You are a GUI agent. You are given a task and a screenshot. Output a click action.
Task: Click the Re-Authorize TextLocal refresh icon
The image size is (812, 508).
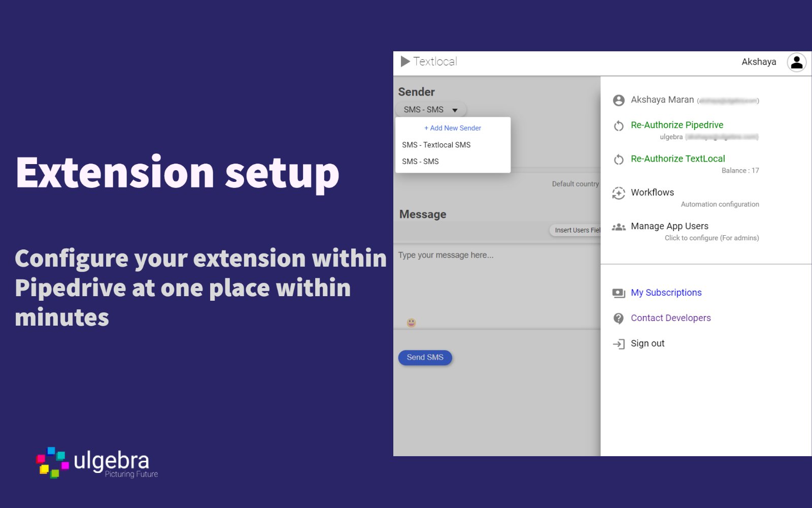619,160
